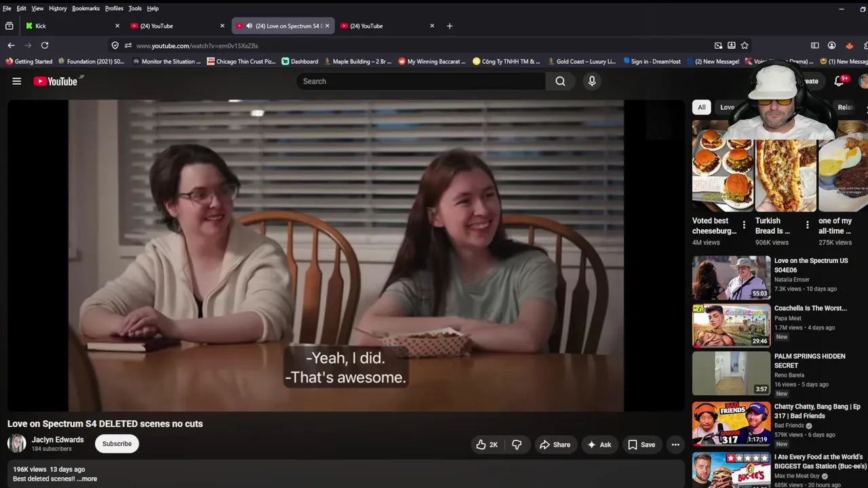868x488 pixels.
Task: Open the Voted best cheeseburger short
Action: tap(722, 166)
